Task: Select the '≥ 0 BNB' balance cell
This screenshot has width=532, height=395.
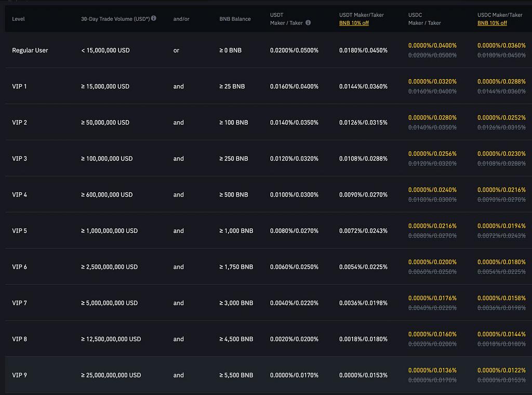Action: point(230,50)
